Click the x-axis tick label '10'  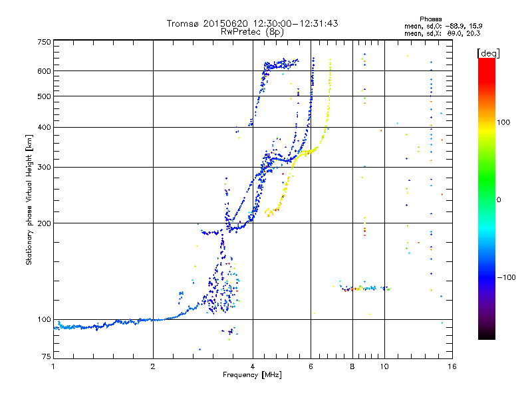384,366
